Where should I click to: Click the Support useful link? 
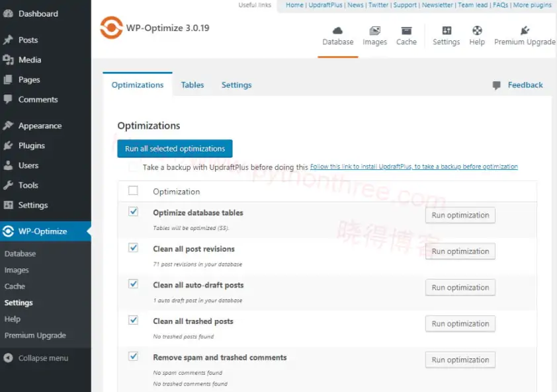[405, 5]
